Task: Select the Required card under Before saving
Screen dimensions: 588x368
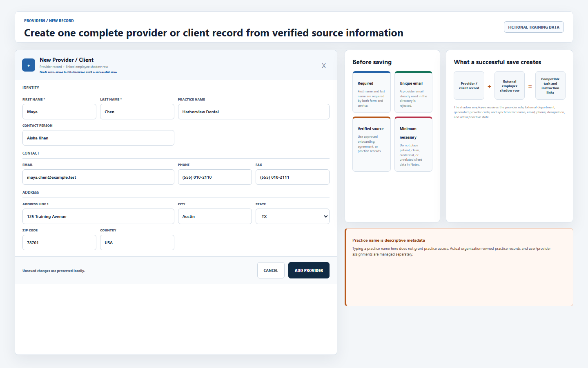Action: (372, 92)
